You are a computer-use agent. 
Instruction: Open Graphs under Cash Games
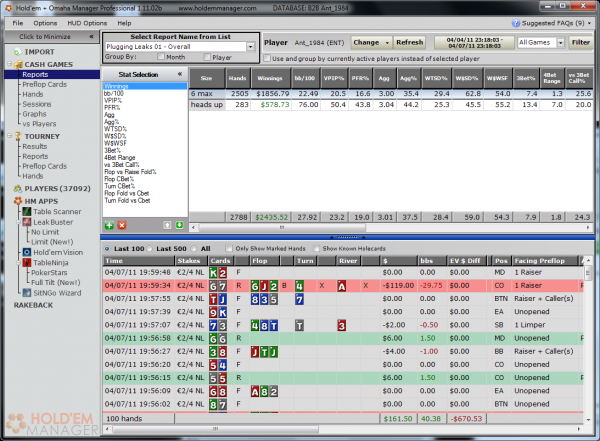[x=34, y=114]
